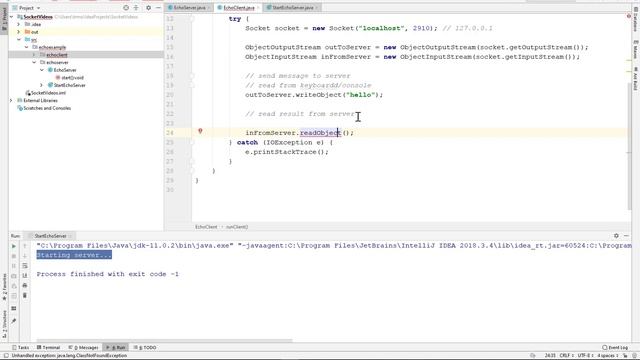Screen dimensions: 640x360
Task: Open the Favorites side tab
Action: pyautogui.click(x=4, y=287)
